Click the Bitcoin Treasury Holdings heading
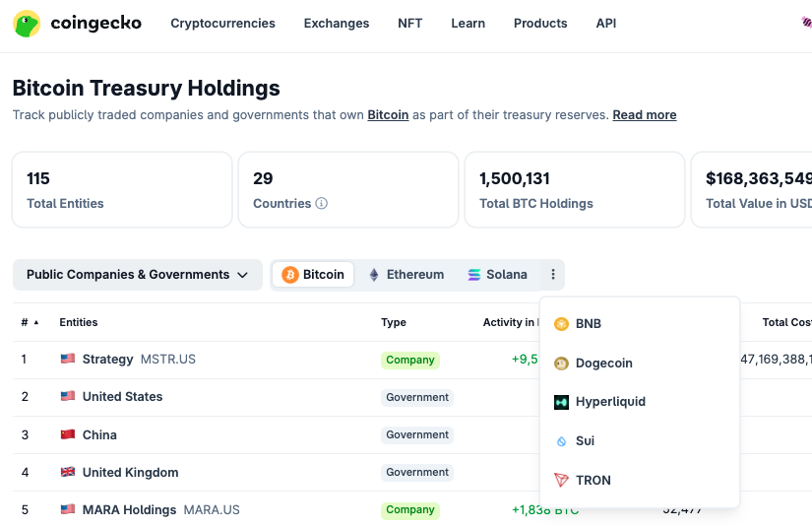812x529 pixels. tap(146, 88)
